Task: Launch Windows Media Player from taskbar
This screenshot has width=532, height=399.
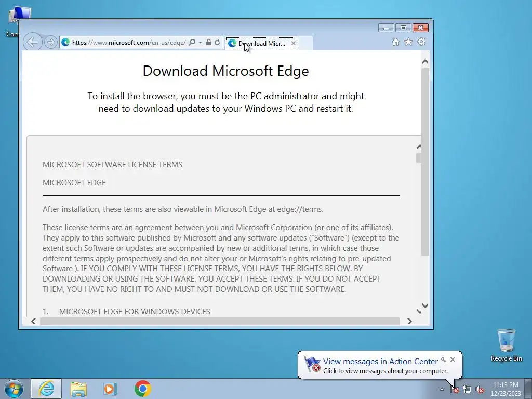Action: [110, 389]
